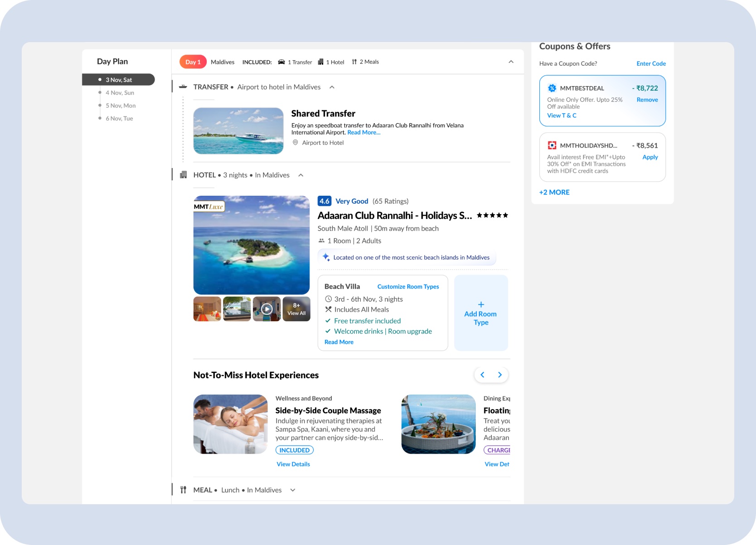
Task: Collapse the HOTEL section
Action: pyautogui.click(x=300, y=175)
